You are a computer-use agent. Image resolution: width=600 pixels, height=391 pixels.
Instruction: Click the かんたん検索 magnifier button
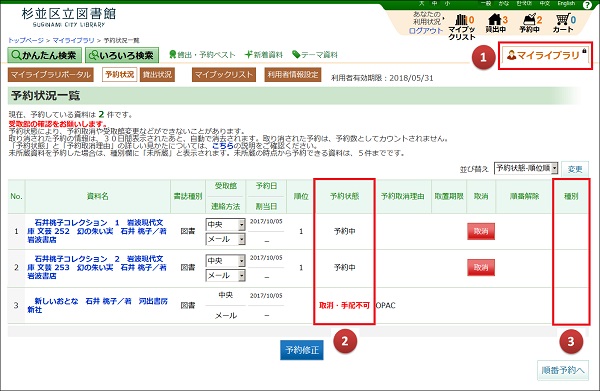(x=44, y=55)
